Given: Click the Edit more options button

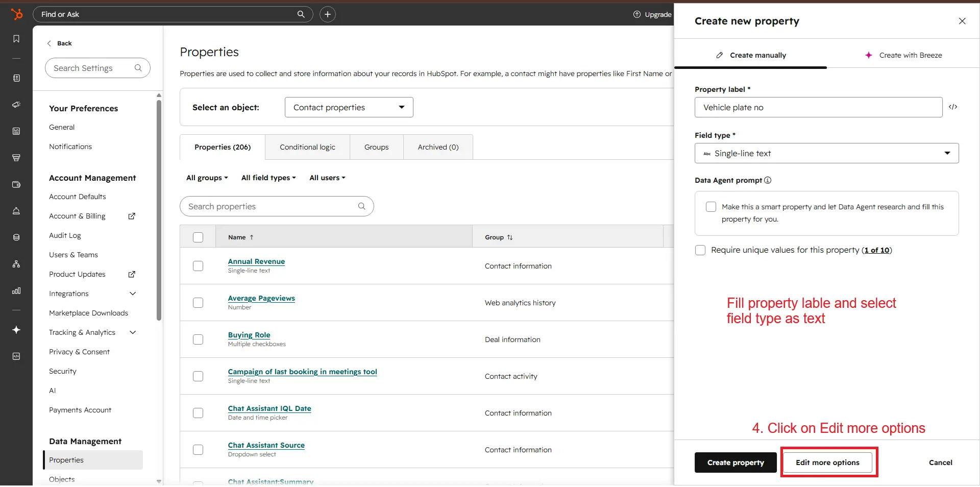Looking at the screenshot, I should (x=827, y=462).
